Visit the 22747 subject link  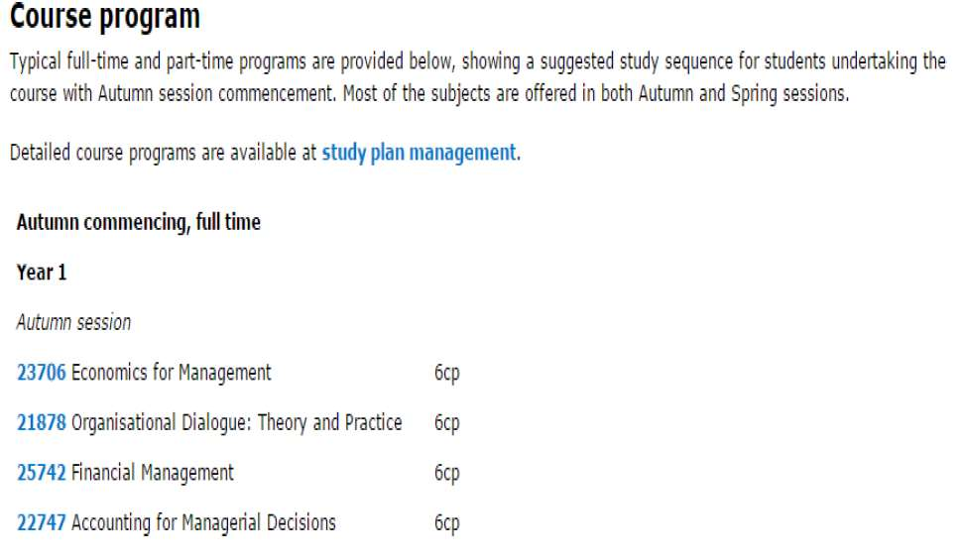click(42, 523)
